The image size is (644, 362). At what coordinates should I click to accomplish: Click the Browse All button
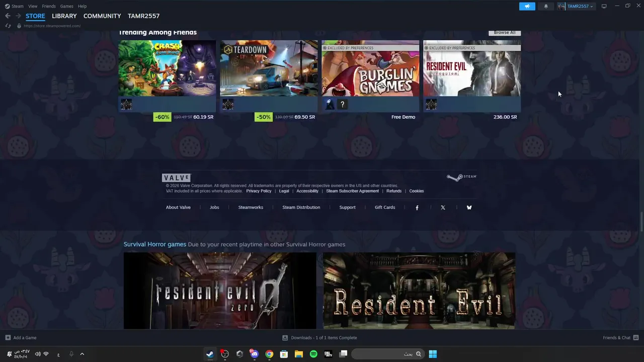(x=505, y=32)
